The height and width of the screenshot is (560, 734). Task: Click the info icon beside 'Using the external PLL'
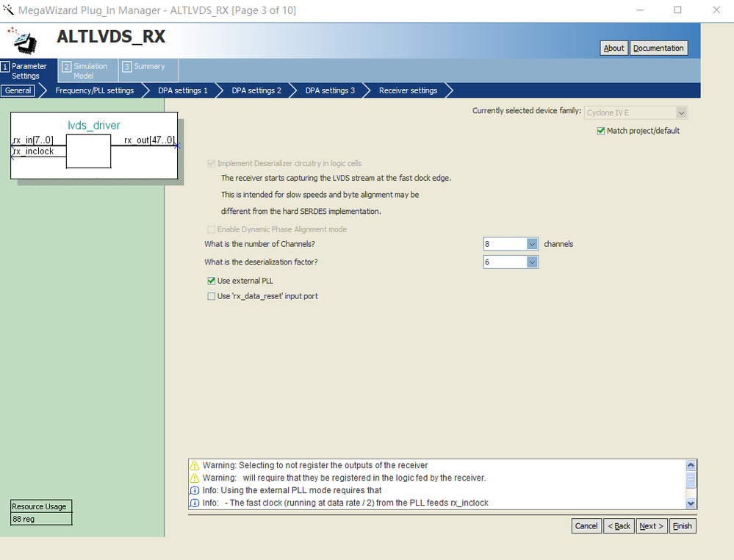pyautogui.click(x=194, y=490)
